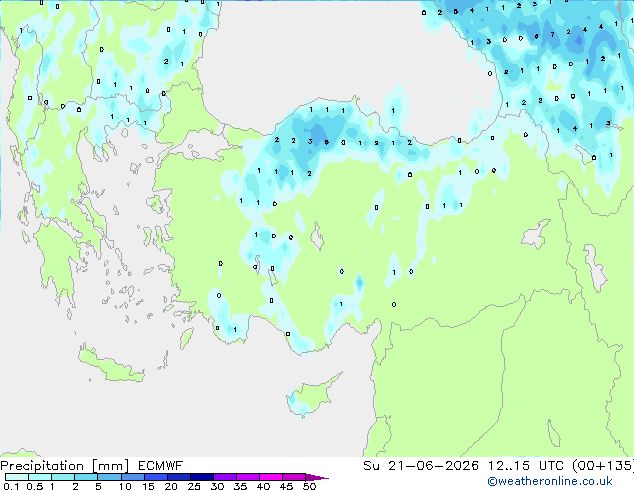
Task: Click the date "Su 21-06-2026"
Action: [x=421, y=466]
